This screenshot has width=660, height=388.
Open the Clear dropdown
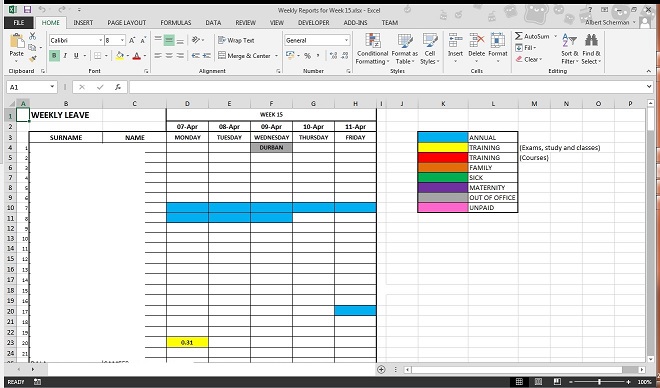pos(529,59)
